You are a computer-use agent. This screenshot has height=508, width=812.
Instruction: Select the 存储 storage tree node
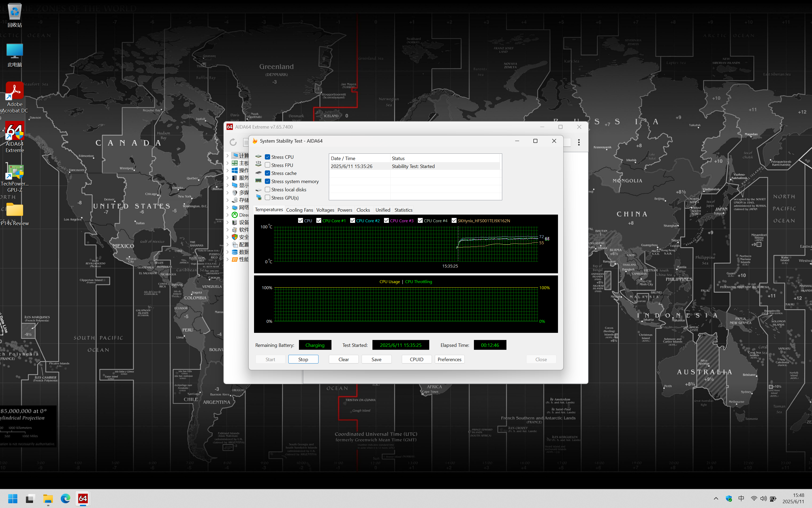240,200
